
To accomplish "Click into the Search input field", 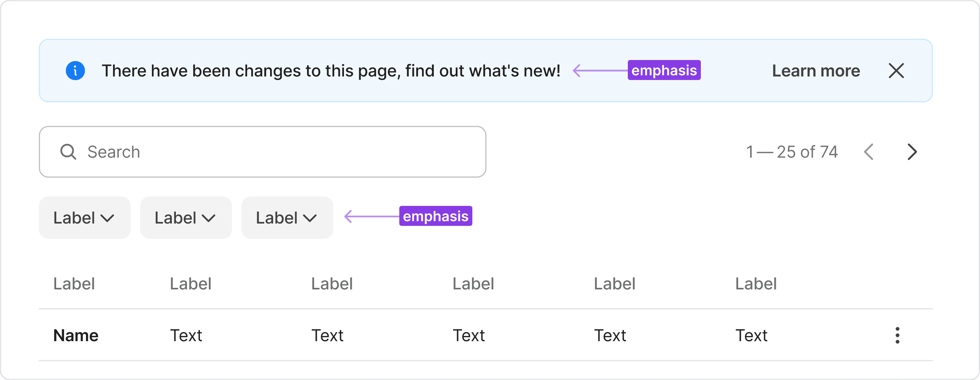I will 275,152.
